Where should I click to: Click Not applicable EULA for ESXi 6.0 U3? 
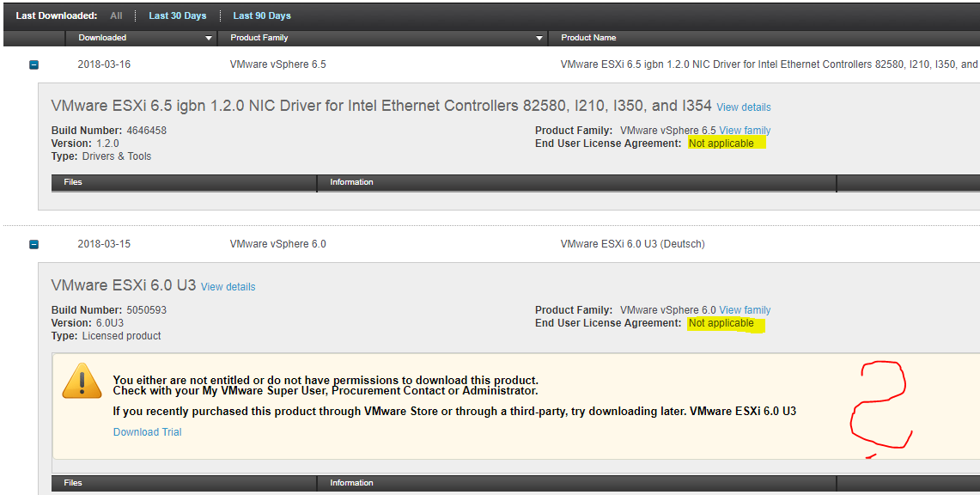(721, 323)
